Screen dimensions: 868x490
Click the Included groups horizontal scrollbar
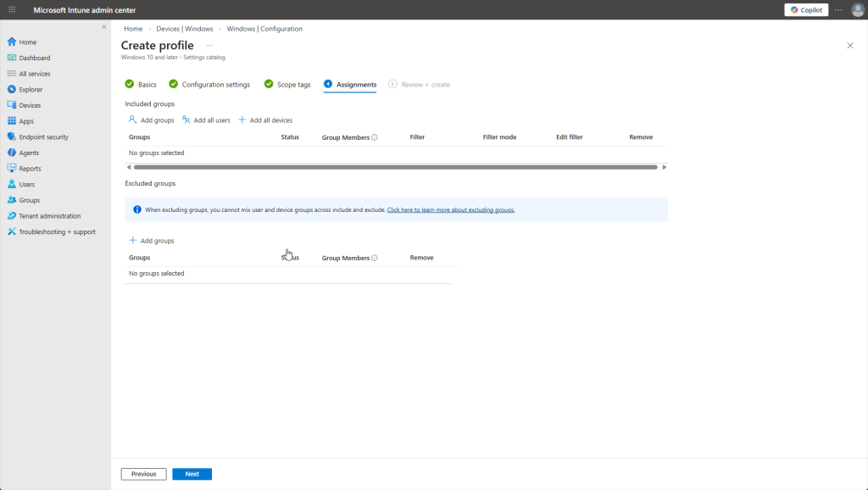[x=395, y=167]
